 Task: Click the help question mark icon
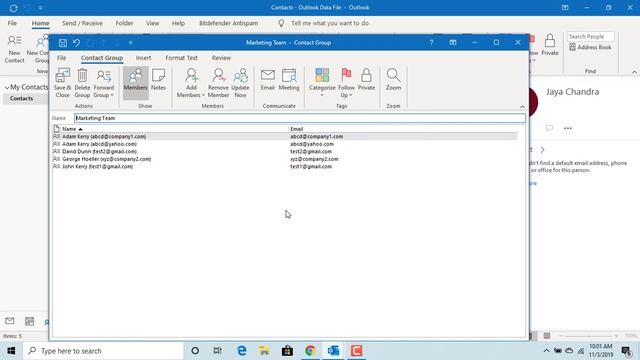coord(431,42)
